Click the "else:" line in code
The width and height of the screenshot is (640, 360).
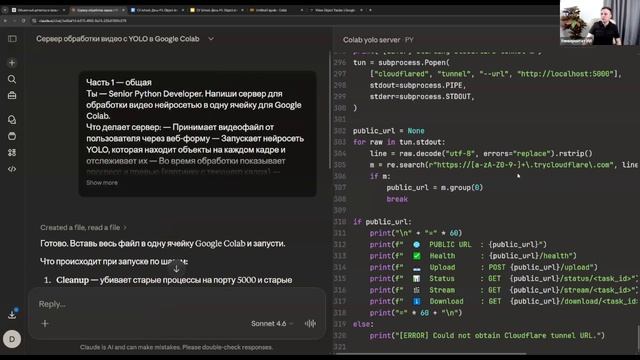pyautogui.click(x=363, y=324)
